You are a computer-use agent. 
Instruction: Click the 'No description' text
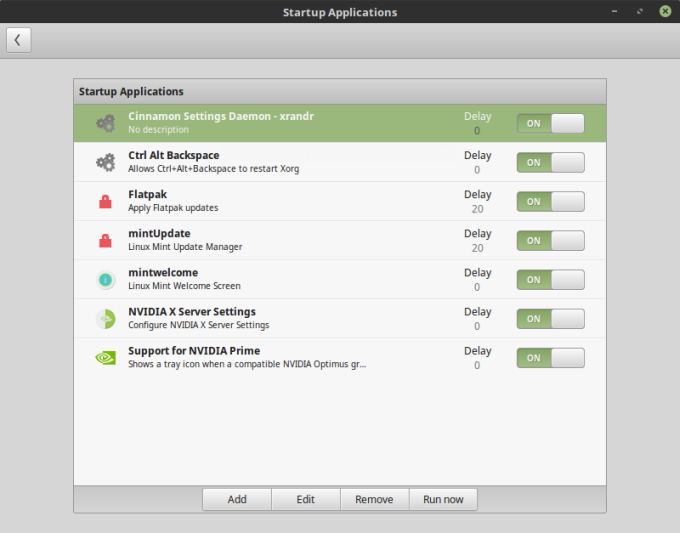click(x=158, y=130)
